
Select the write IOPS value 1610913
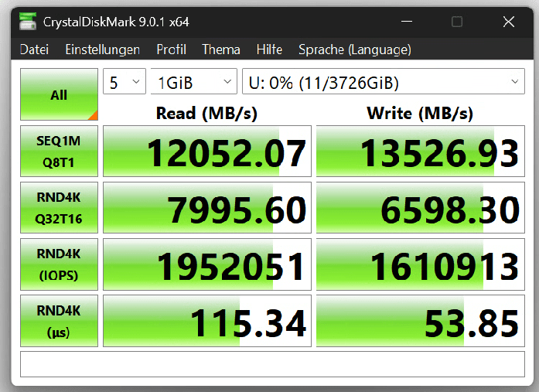pos(421,264)
